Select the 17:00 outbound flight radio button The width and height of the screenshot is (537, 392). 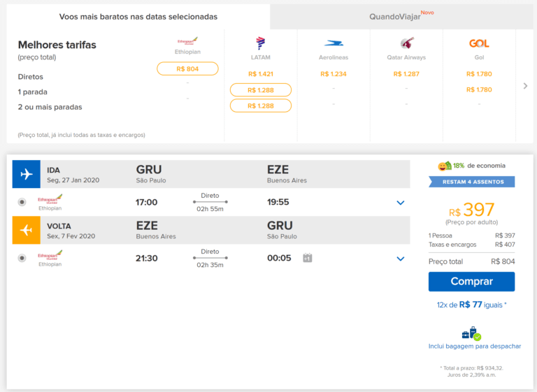pos(22,203)
